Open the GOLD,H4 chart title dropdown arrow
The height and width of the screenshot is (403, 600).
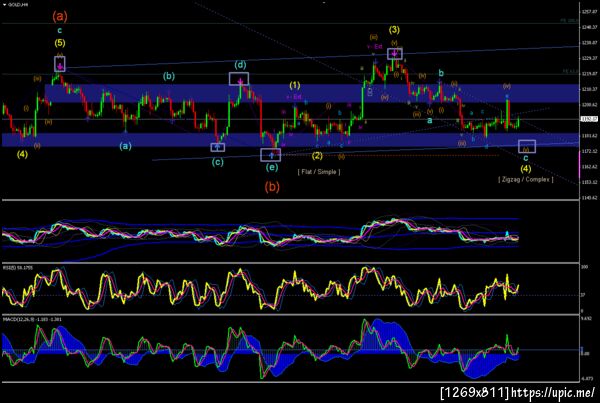(5, 5)
